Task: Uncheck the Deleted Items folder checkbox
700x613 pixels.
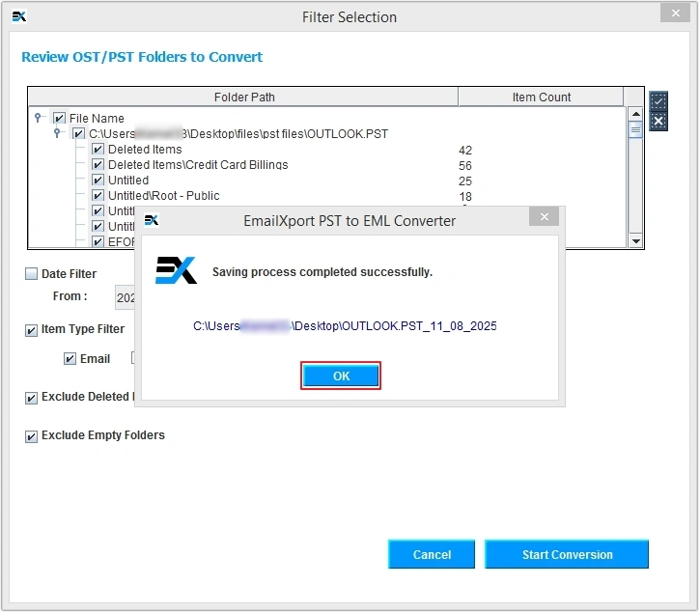Action: (98, 149)
